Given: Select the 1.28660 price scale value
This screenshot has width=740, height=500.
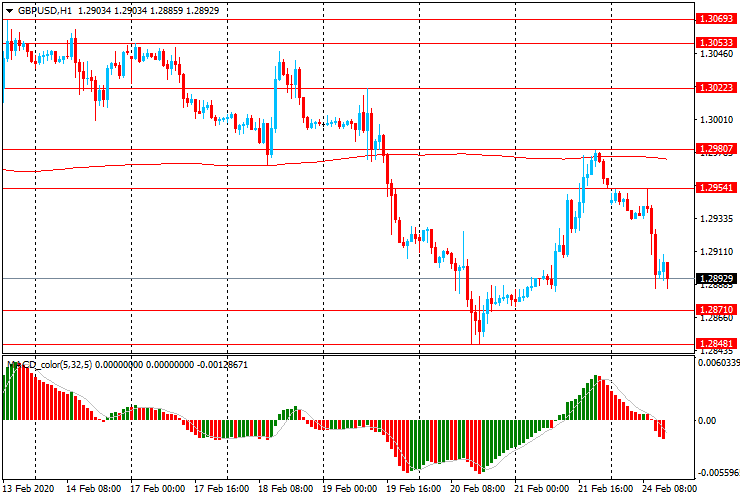Looking at the screenshot, I should (716, 318).
